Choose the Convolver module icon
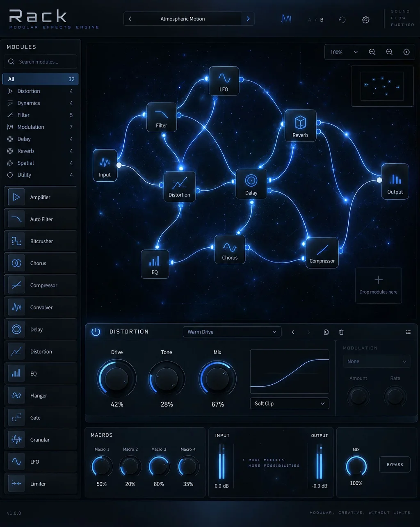This screenshot has height=527, width=420. 16,307
